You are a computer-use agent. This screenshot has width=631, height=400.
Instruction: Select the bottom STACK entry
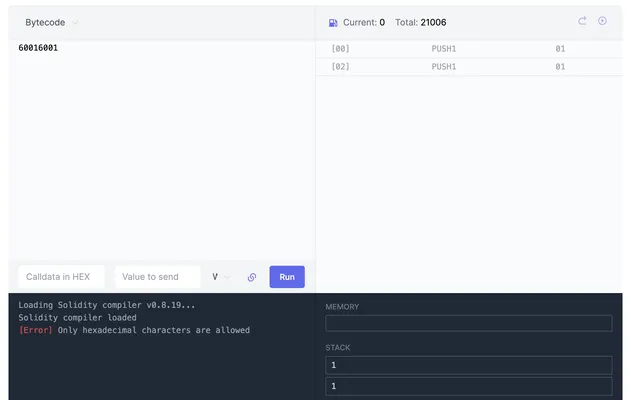click(x=469, y=386)
